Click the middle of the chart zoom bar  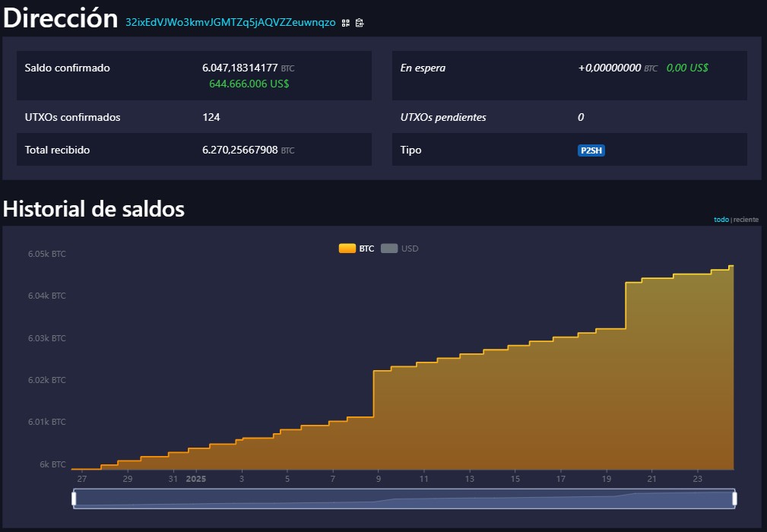404,499
